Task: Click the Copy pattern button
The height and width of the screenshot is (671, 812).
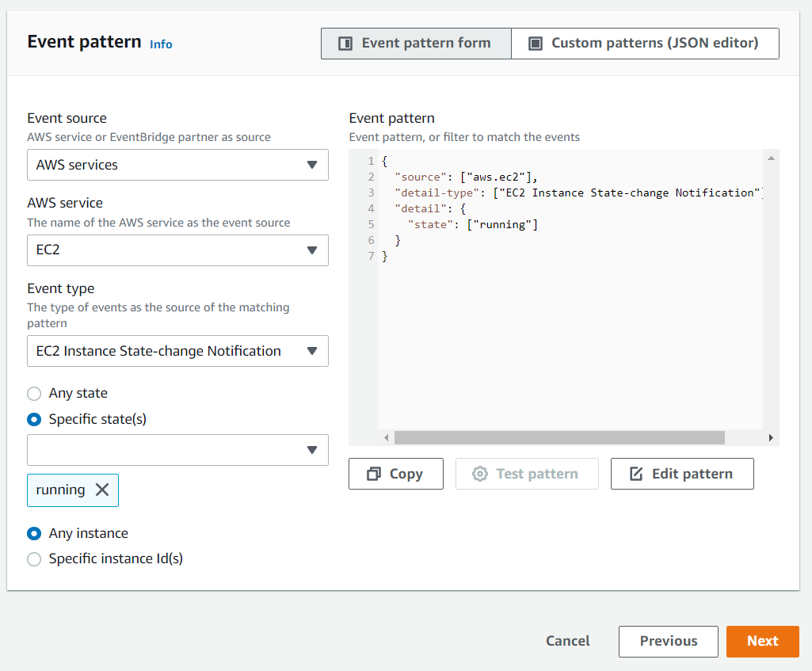Action: 395,474
